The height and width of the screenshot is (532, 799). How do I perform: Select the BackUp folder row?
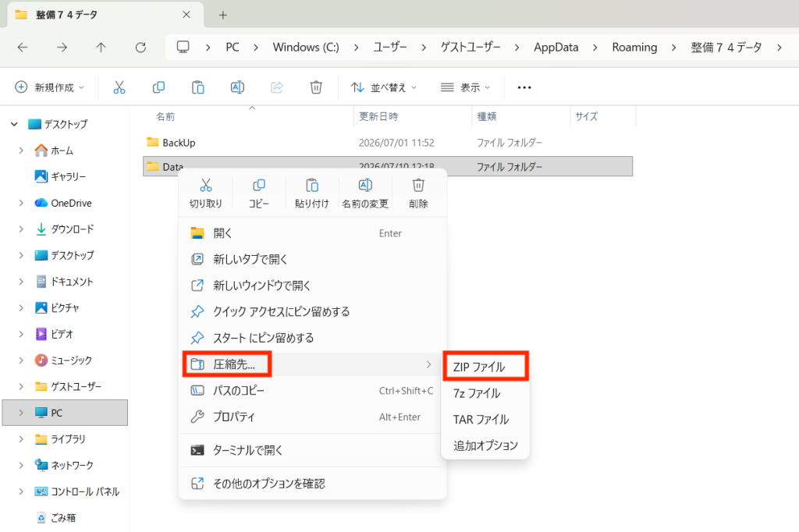[x=388, y=143]
